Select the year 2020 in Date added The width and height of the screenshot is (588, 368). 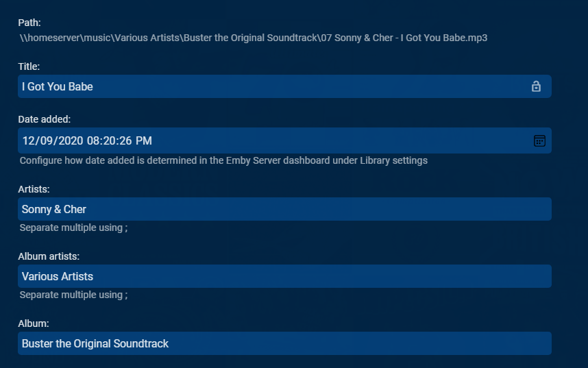(x=69, y=140)
